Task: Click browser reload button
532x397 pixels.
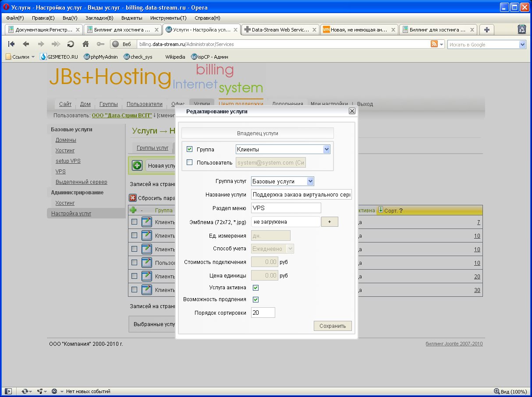Action: [x=70, y=44]
